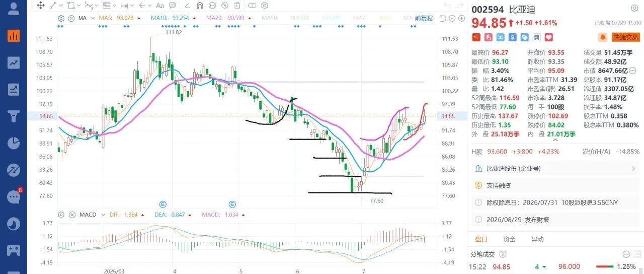Select the Fibonacci levels drawing tool
Screen dimensions: 644x274
click(106, 6)
